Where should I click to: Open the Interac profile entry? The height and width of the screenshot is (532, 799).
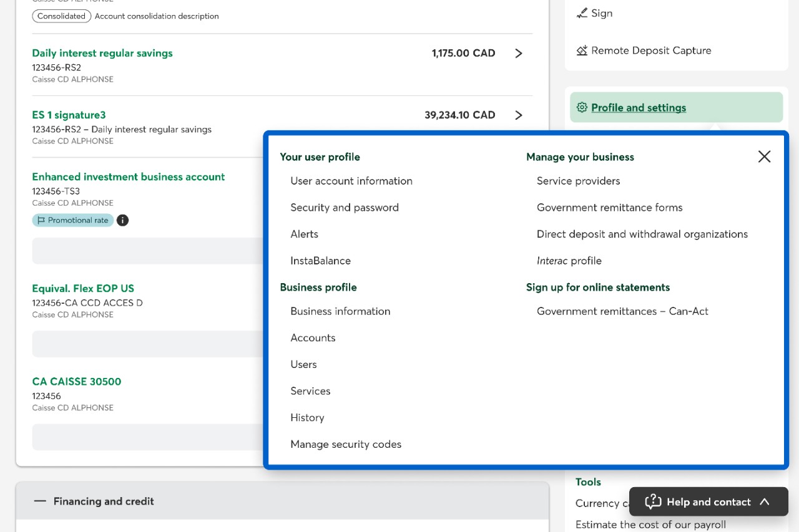[x=569, y=261]
